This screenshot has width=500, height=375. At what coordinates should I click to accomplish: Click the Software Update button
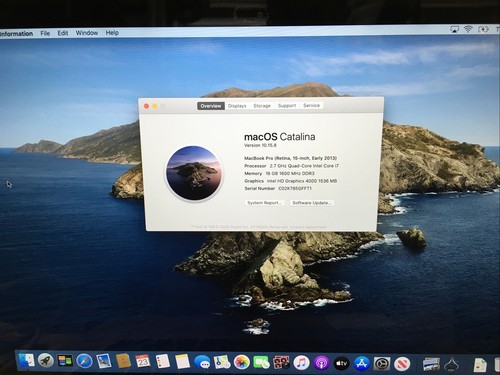tap(312, 203)
